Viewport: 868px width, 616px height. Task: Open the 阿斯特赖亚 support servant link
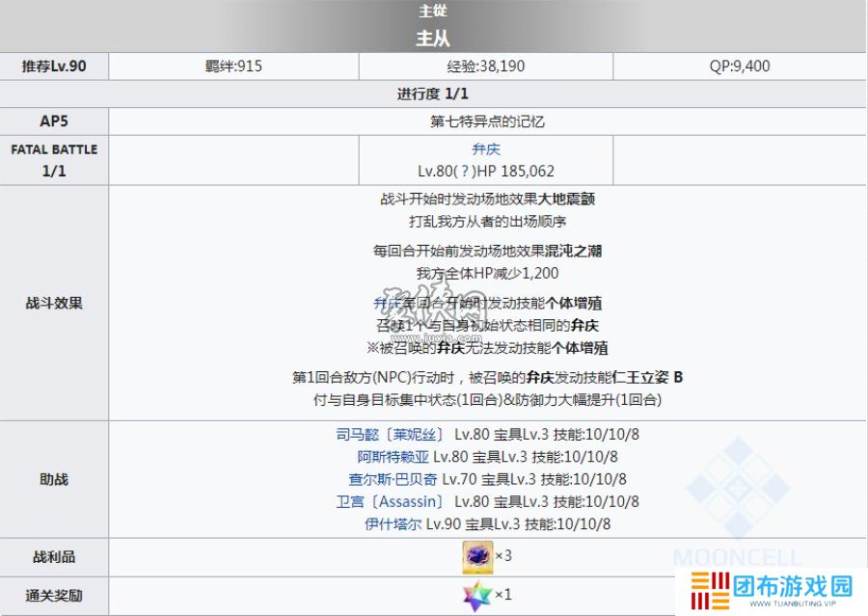[x=393, y=457]
